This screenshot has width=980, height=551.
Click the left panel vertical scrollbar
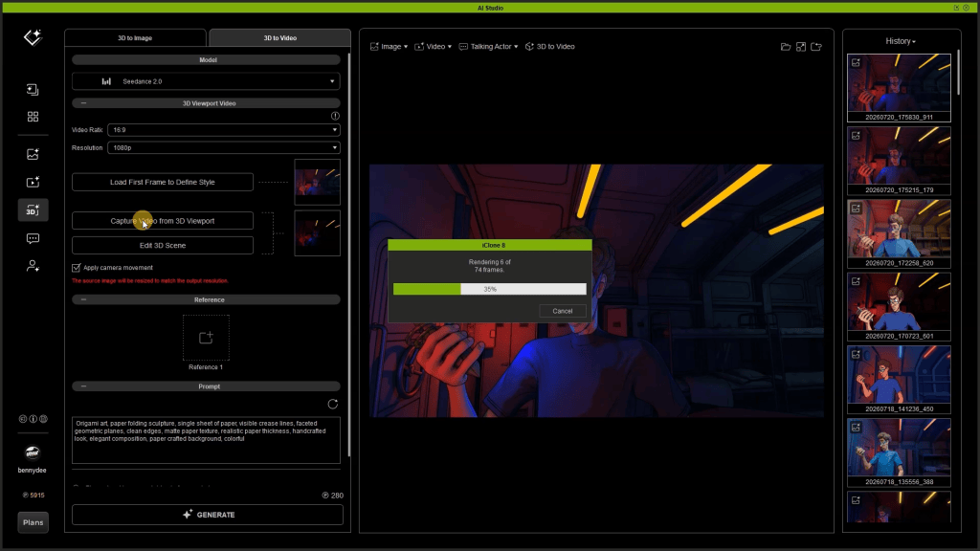[348, 254]
